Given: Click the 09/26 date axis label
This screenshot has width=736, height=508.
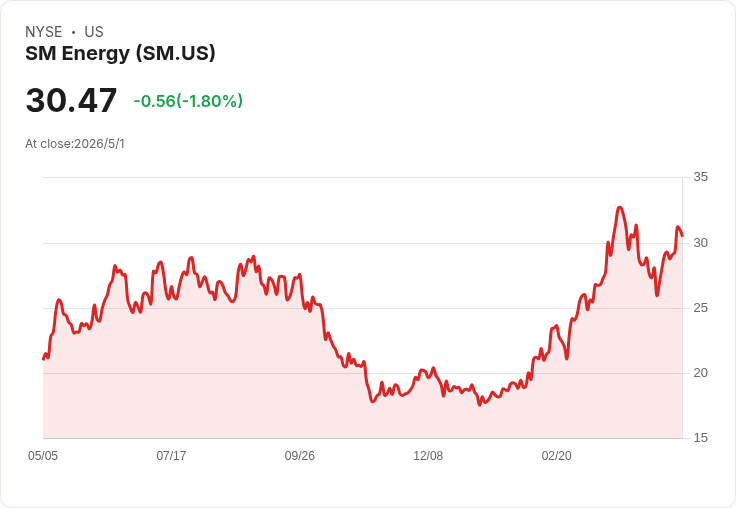Looking at the screenshot, I should click(x=299, y=456).
